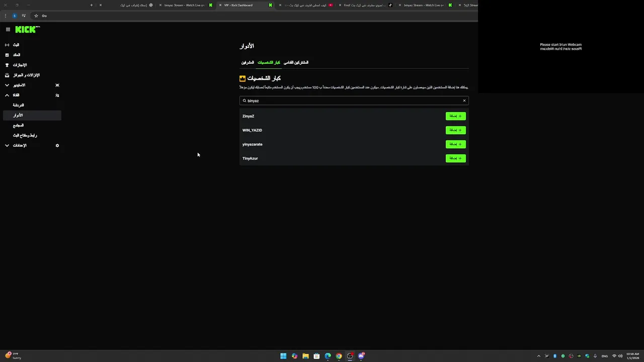The image size is (644, 362).
Task: Click the Bluetooth tray icon
Action: coord(555,356)
